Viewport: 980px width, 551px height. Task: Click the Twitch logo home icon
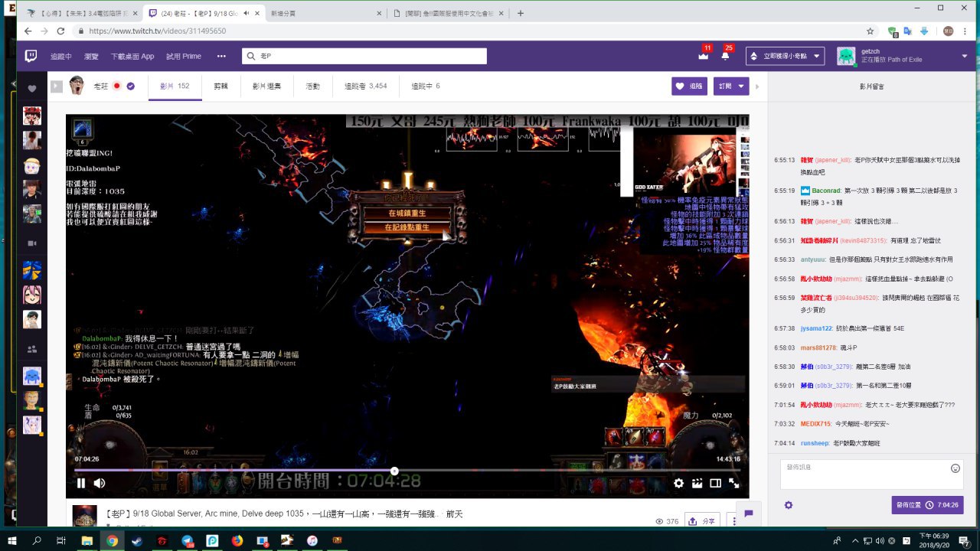pyautogui.click(x=31, y=56)
